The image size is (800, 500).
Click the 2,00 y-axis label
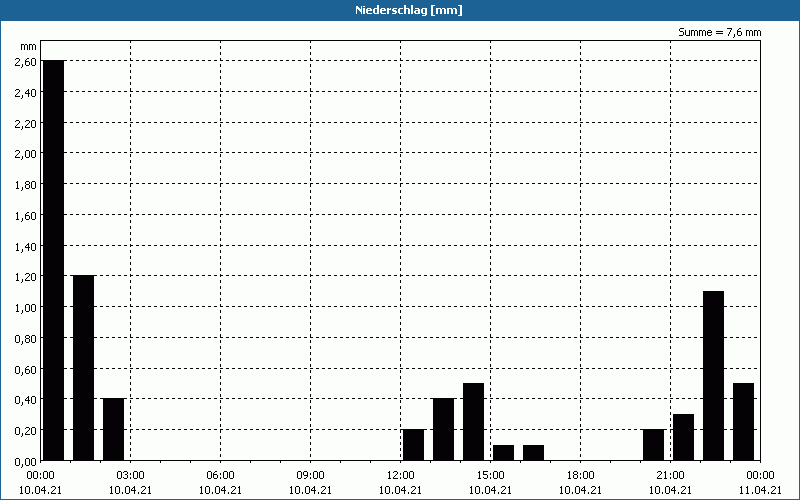[26, 154]
